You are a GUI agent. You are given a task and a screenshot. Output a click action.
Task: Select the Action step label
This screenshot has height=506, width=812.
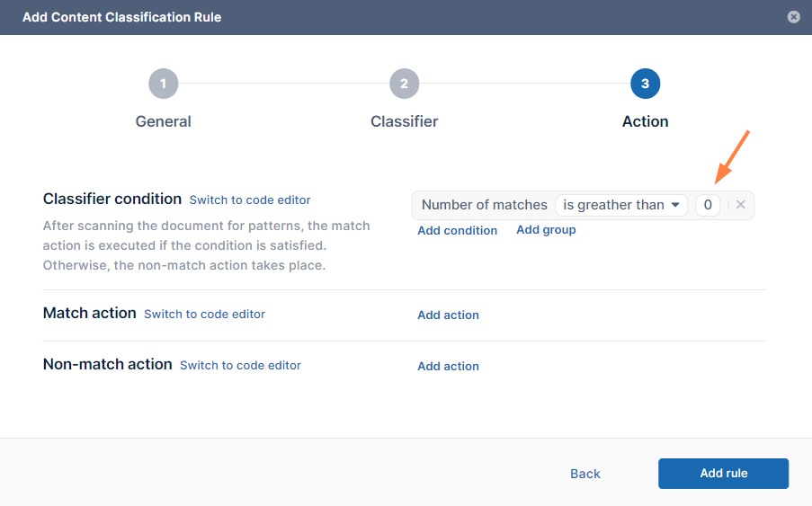645,121
